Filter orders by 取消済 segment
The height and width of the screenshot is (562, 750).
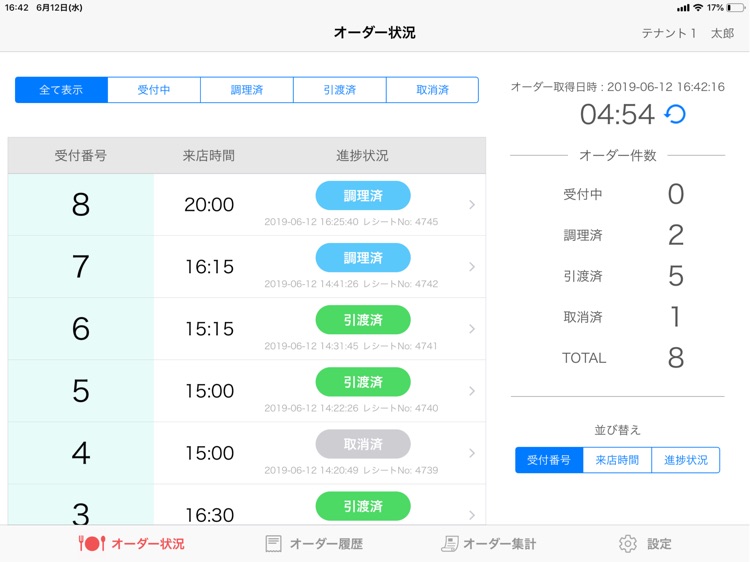click(x=432, y=90)
